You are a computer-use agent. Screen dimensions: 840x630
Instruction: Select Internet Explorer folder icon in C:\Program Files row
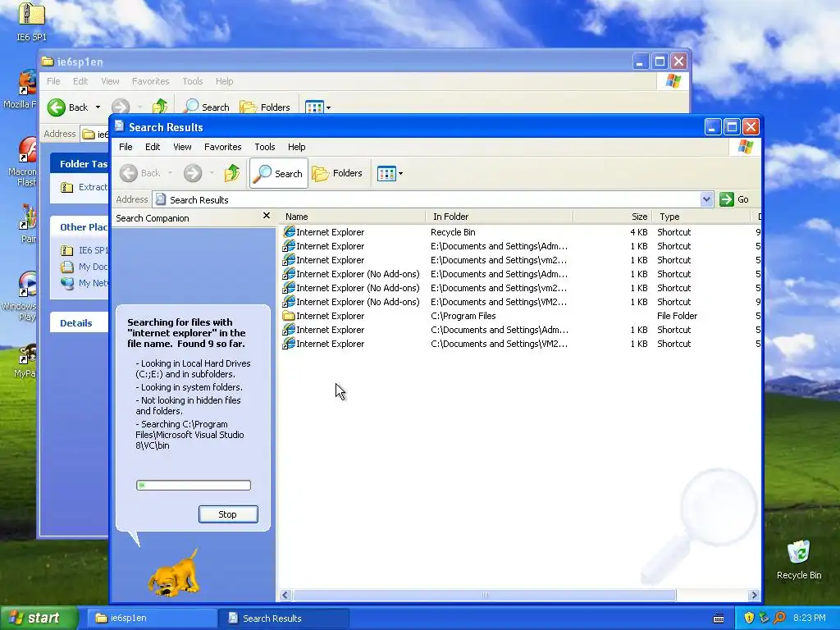click(289, 316)
